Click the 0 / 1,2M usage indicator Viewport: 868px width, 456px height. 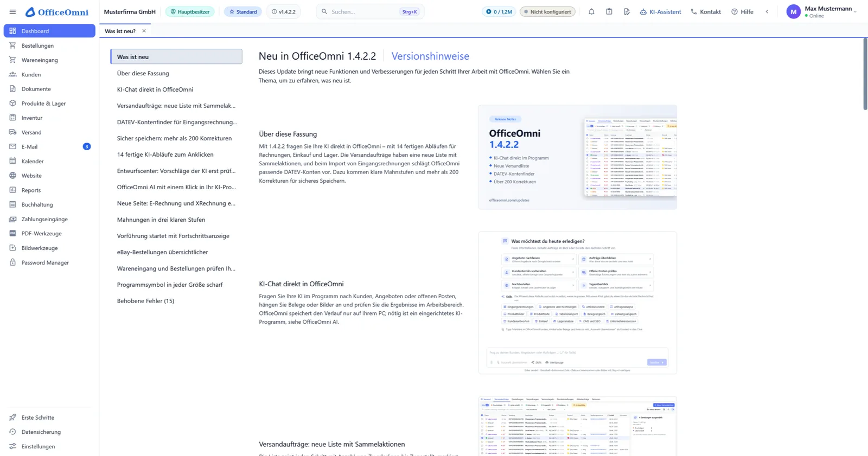click(499, 12)
